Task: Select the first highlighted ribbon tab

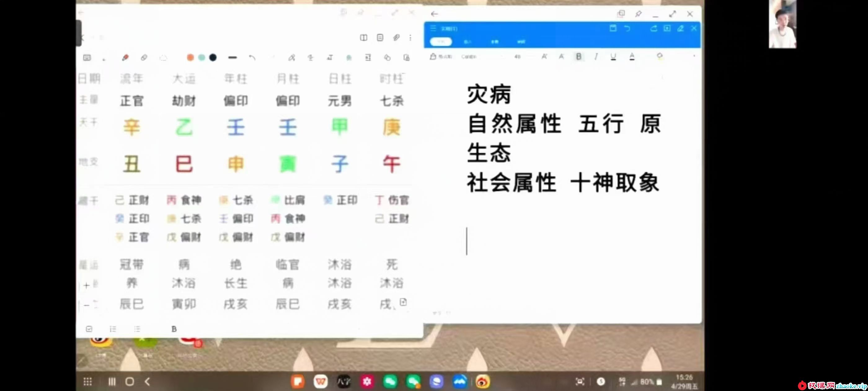Action: pos(441,42)
